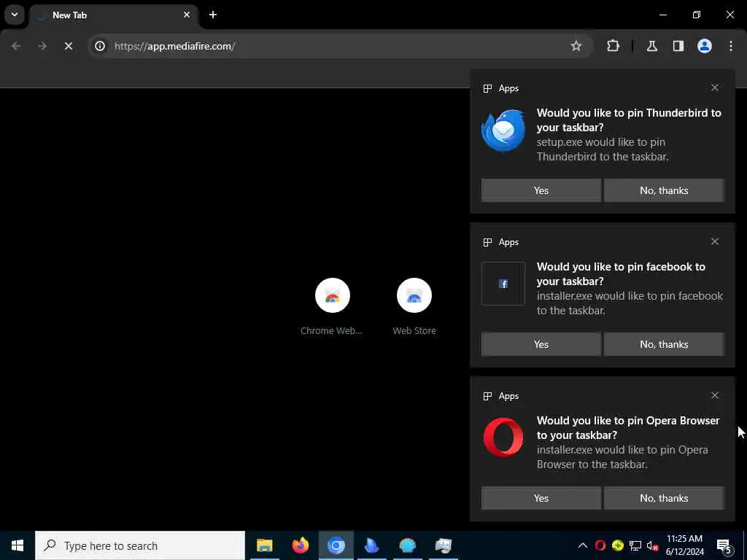Image resolution: width=747 pixels, height=560 pixels.
Task: Accept pinning Opera Browser with Yes
Action: pos(541,498)
